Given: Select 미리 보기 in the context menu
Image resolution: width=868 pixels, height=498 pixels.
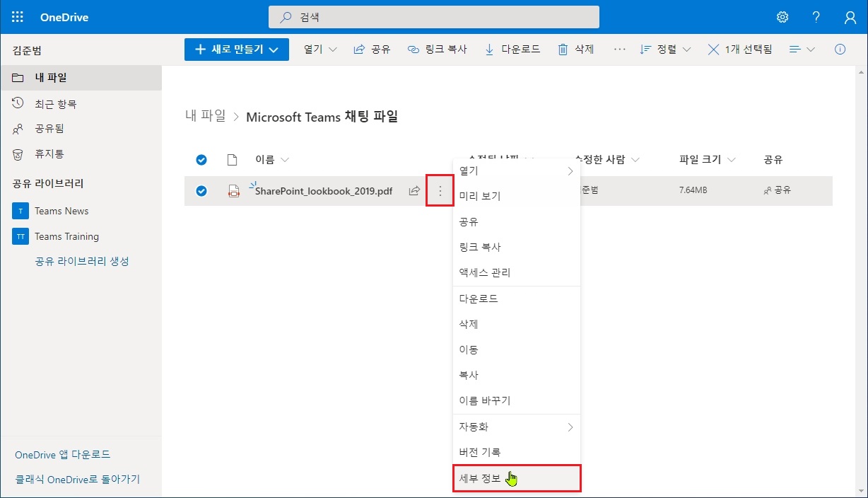Looking at the screenshot, I should pos(516,196).
